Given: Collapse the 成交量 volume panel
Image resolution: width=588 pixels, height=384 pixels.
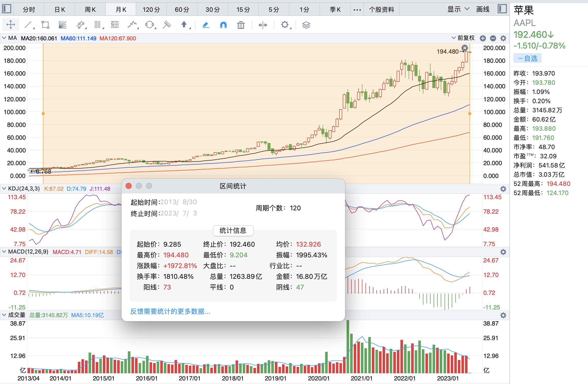Looking at the screenshot, I should click(4, 315).
